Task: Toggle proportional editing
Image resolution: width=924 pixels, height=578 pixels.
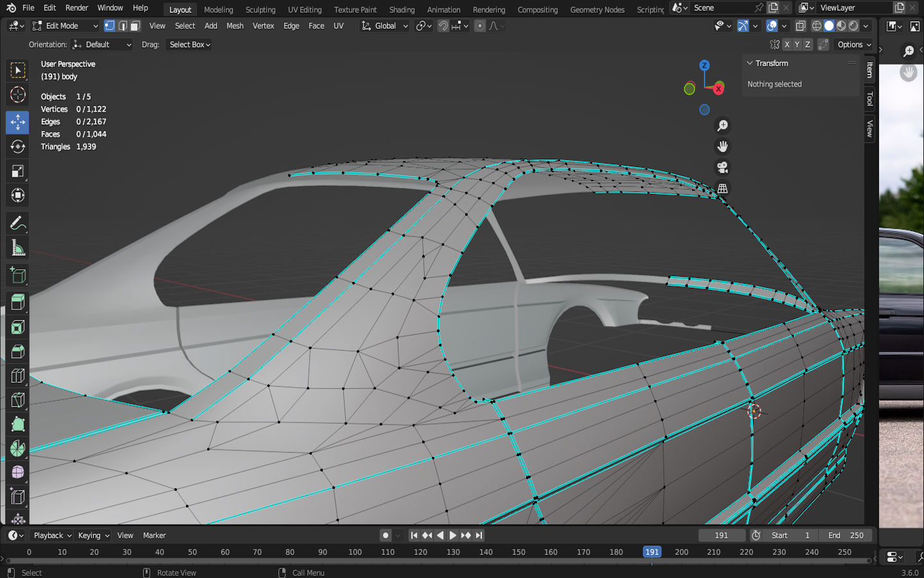Action: pyautogui.click(x=480, y=26)
